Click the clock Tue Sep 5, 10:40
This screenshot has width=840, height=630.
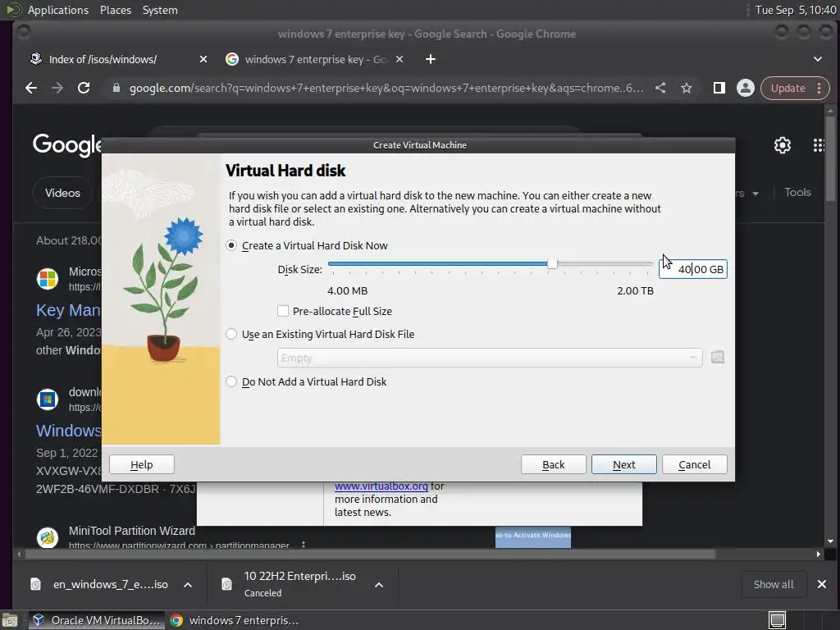pyautogui.click(x=796, y=10)
